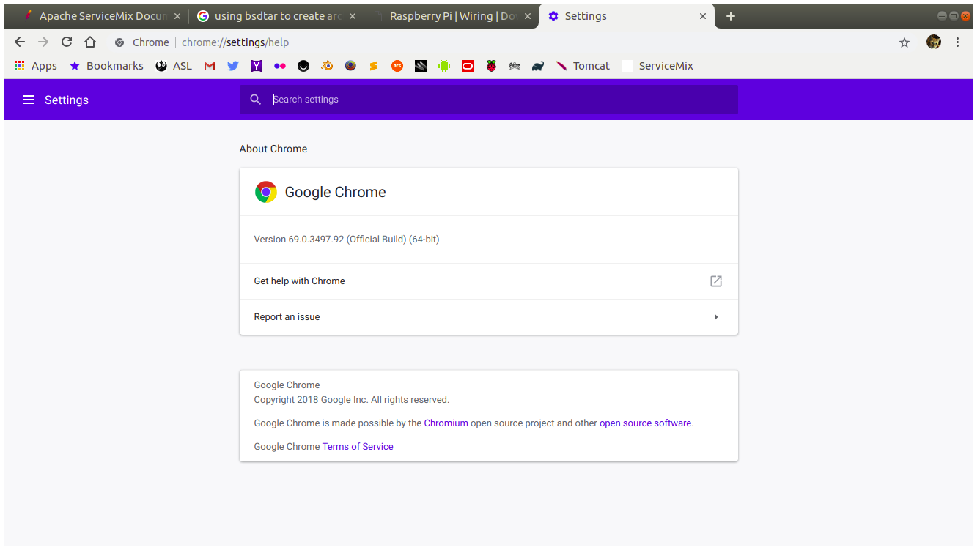Select the Settings tab
This screenshot has width=980, height=553.
coord(625,16)
